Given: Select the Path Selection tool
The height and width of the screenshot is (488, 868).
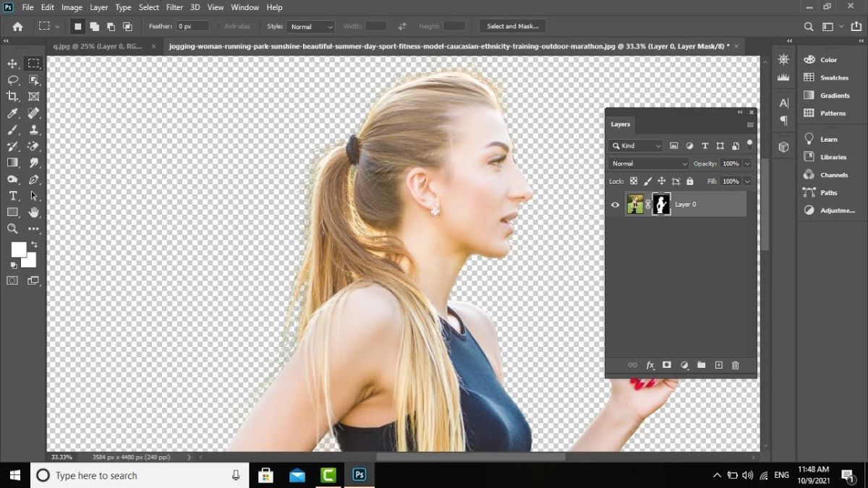Looking at the screenshot, I should (33, 196).
